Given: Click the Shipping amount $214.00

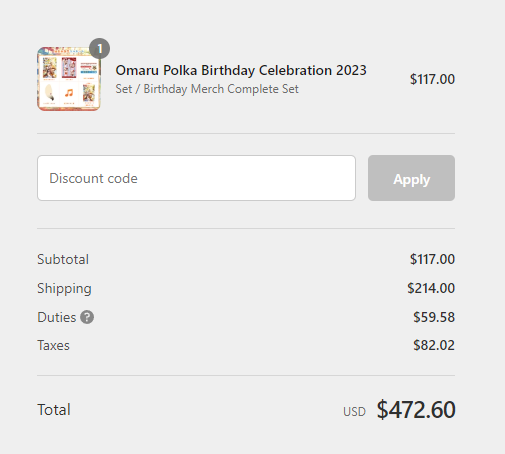Looking at the screenshot, I should pyautogui.click(x=431, y=288).
